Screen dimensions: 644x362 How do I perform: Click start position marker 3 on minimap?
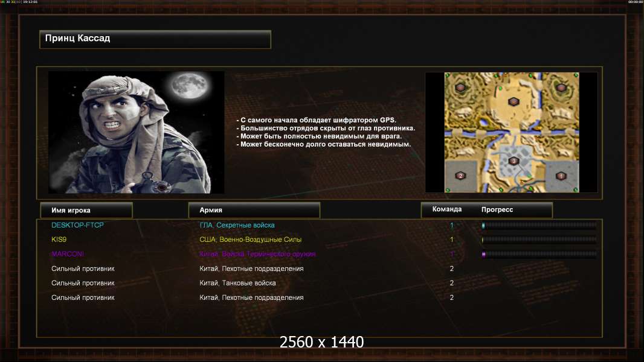pyautogui.click(x=514, y=161)
